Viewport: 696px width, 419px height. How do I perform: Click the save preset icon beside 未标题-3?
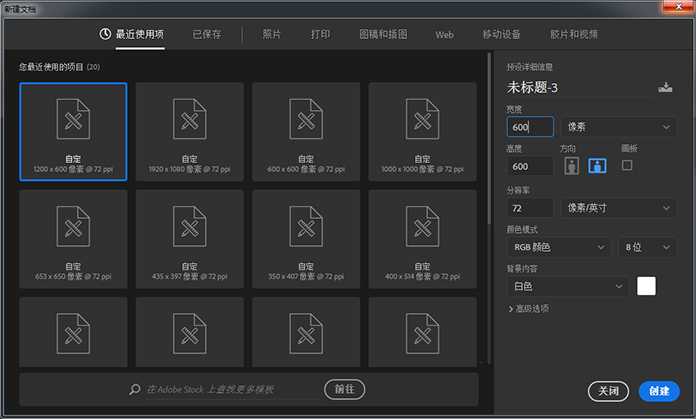tap(666, 88)
